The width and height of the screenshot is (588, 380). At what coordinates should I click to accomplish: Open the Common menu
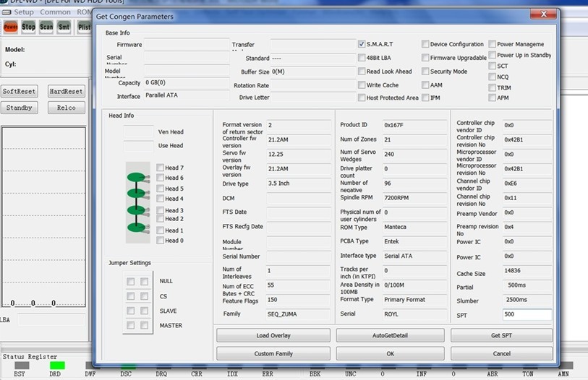click(55, 12)
